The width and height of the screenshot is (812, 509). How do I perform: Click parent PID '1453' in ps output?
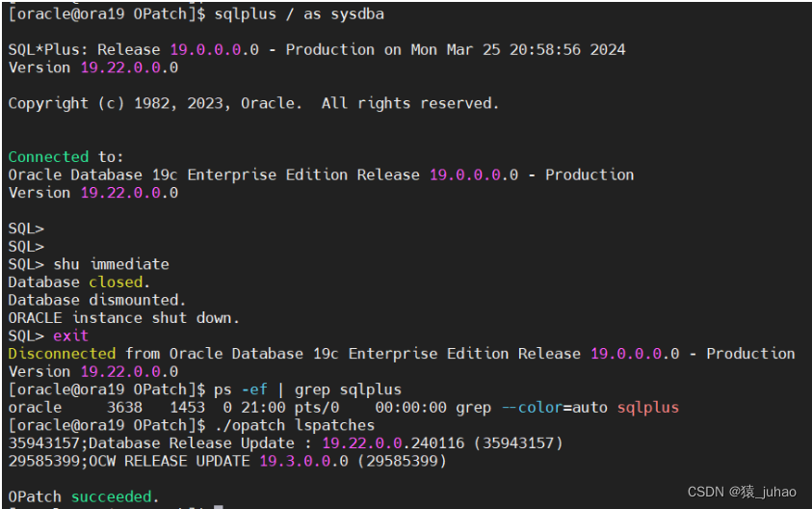188,408
